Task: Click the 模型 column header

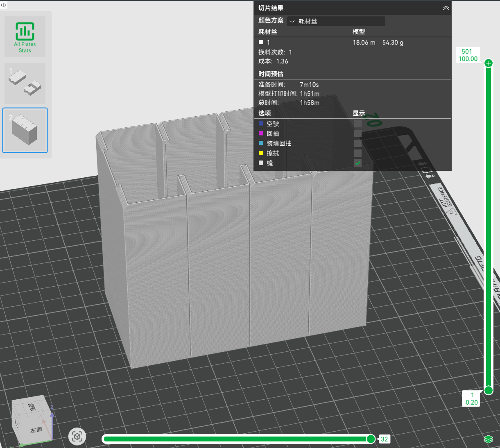Action: click(x=359, y=32)
